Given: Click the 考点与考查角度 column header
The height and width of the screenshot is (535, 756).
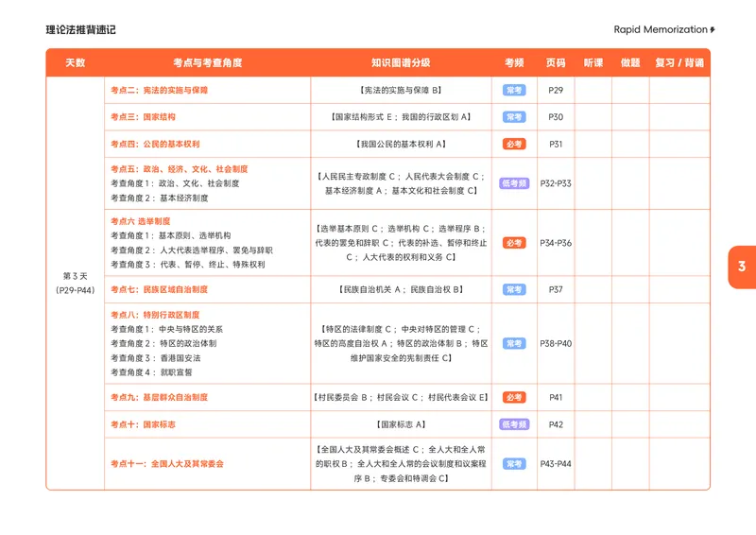Looking at the screenshot, I should coord(207,62).
